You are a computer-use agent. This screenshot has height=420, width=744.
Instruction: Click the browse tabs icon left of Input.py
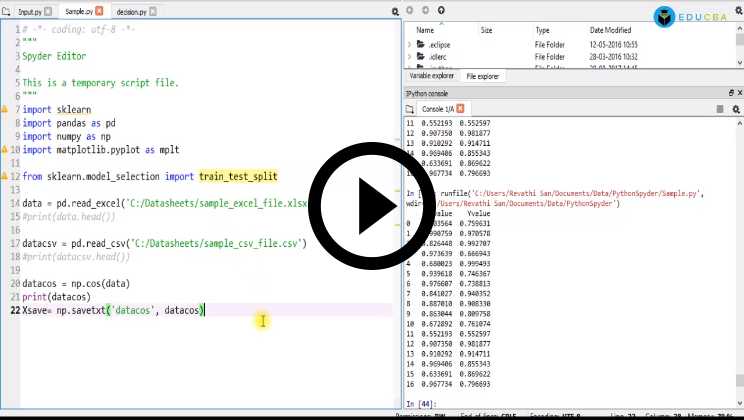pyautogui.click(x=7, y=11)
